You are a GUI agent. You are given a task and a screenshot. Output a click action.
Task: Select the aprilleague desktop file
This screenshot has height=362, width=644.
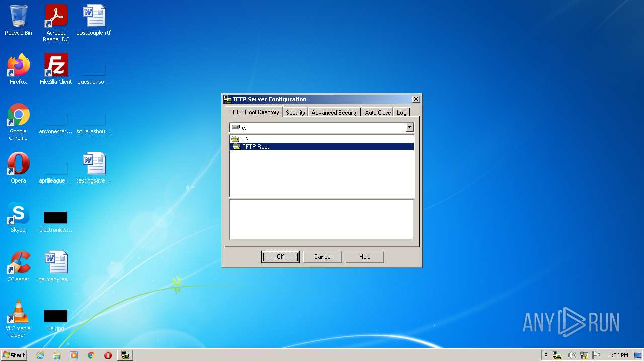56,173
